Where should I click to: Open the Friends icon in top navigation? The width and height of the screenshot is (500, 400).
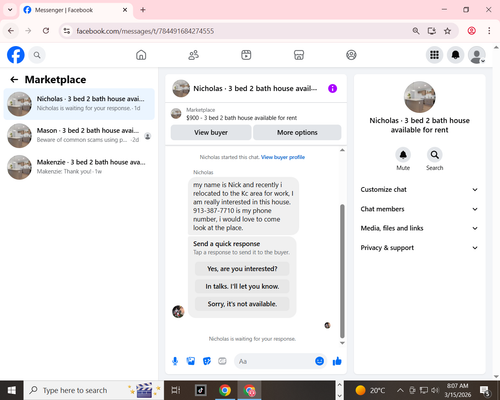(194, 55)
